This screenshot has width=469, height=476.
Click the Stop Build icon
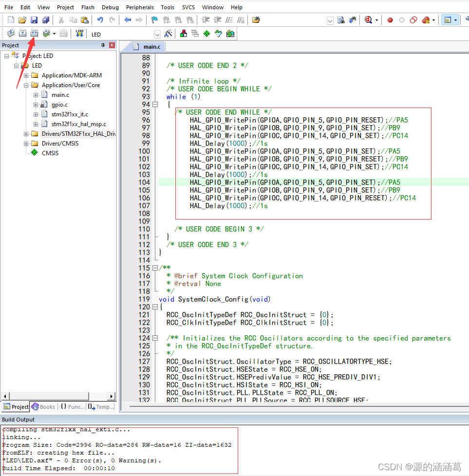(x=64, y=34)
